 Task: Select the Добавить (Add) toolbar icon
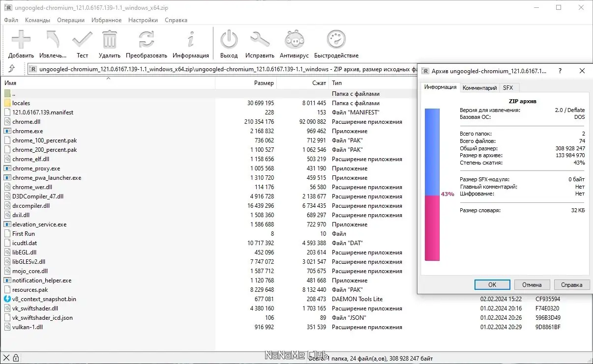pyautogui.click(x=20, y=39)
